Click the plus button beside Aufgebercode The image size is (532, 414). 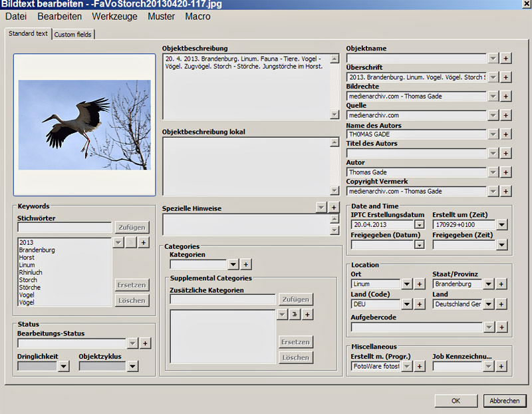coord(501,327)
